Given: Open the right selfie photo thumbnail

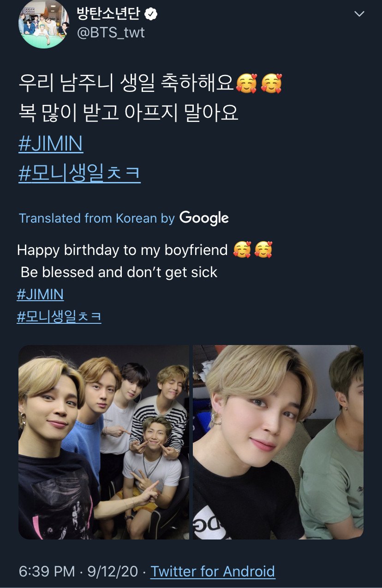Looking at the screenshot, I should 278,442.
